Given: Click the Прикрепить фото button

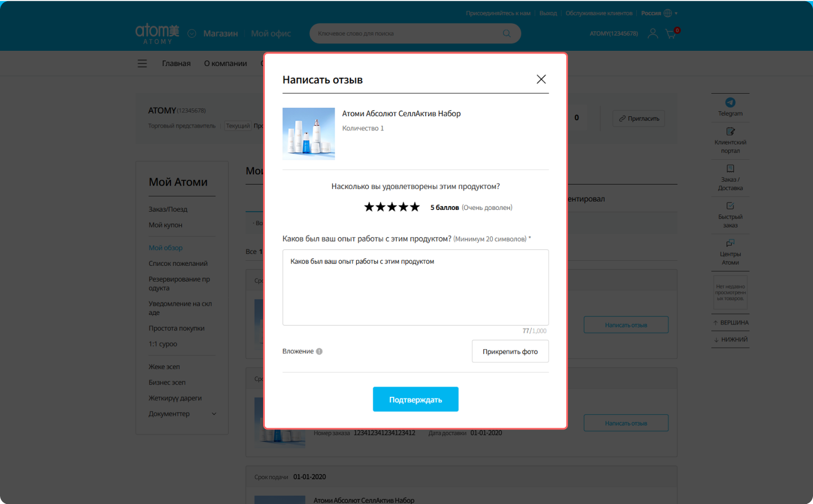Looking at the screenshot, I should coord(510,351).
